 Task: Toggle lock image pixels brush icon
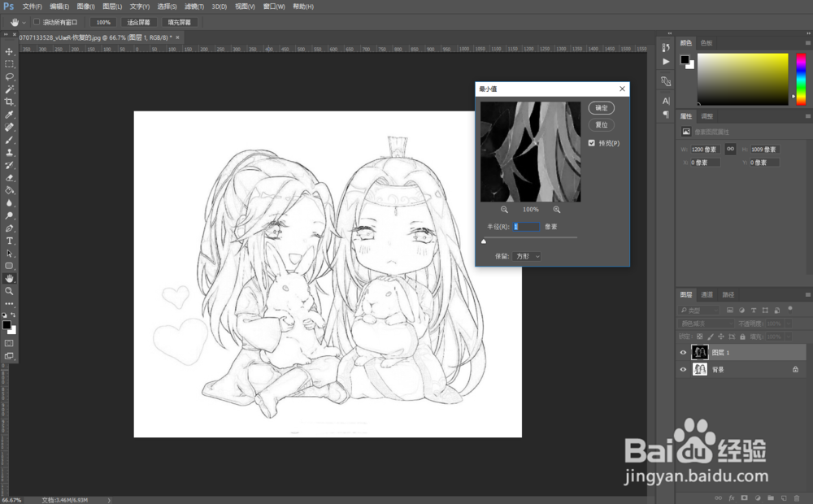click(x=711, y=337)
